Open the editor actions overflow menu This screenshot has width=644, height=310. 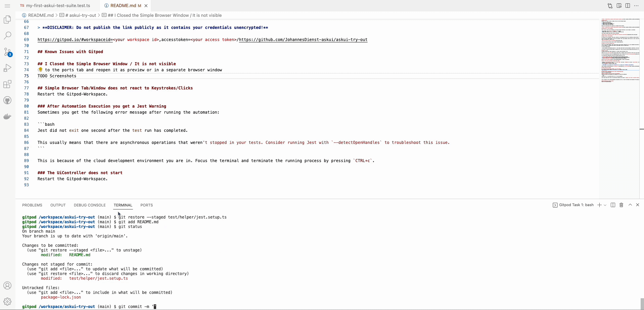(637, 6)
